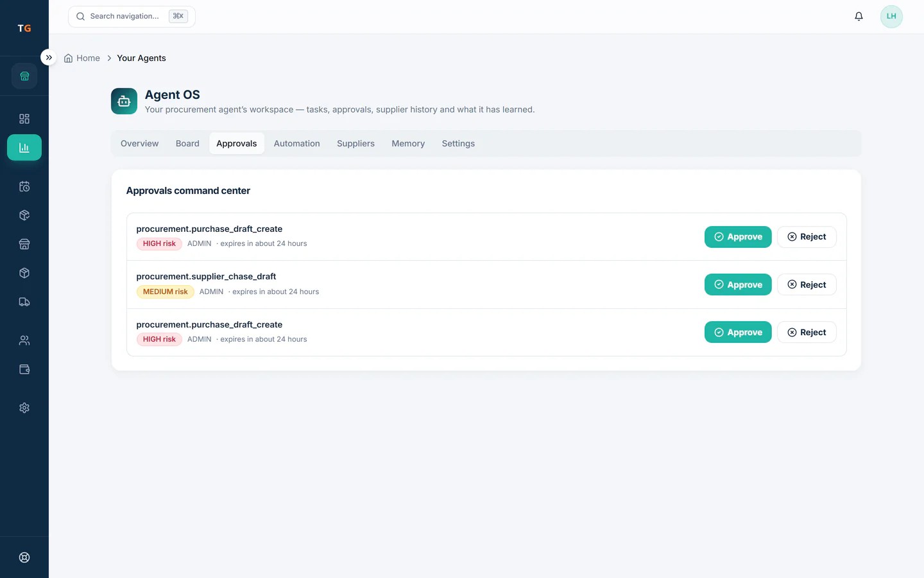
Task: Open the Memory tab
Action: point(408,144)
